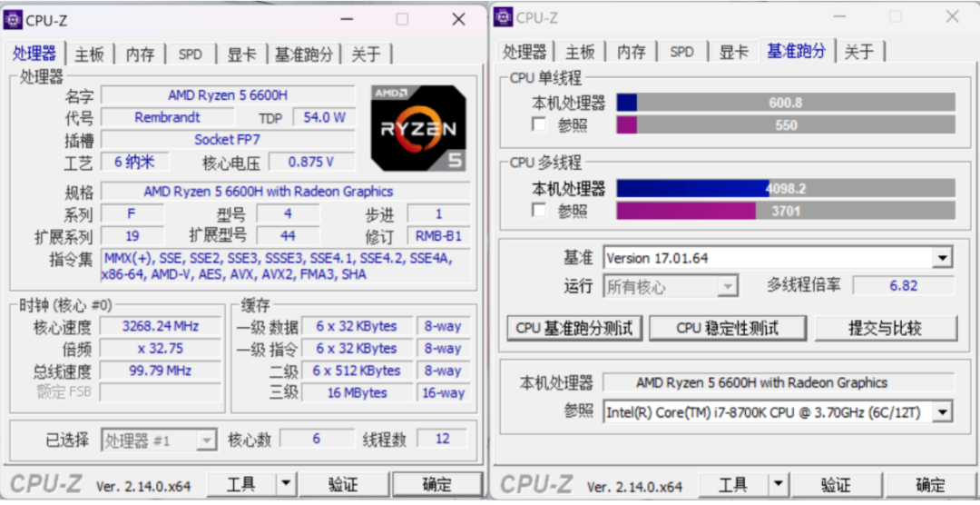Click the 倍频 value x 32.75

[160, 349]
